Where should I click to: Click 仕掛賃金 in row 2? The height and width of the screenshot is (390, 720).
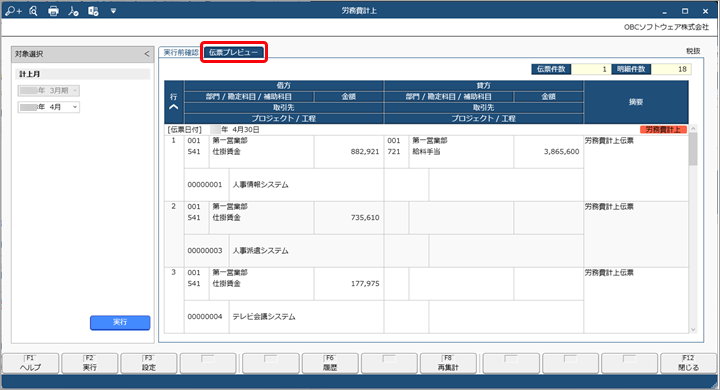226,218
